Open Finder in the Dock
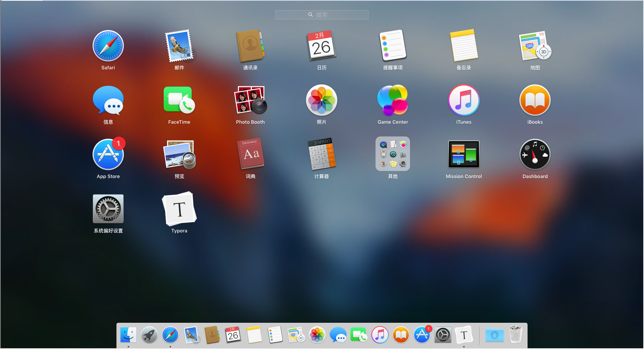This screenshot has height=349, width=644. [128, 335]
